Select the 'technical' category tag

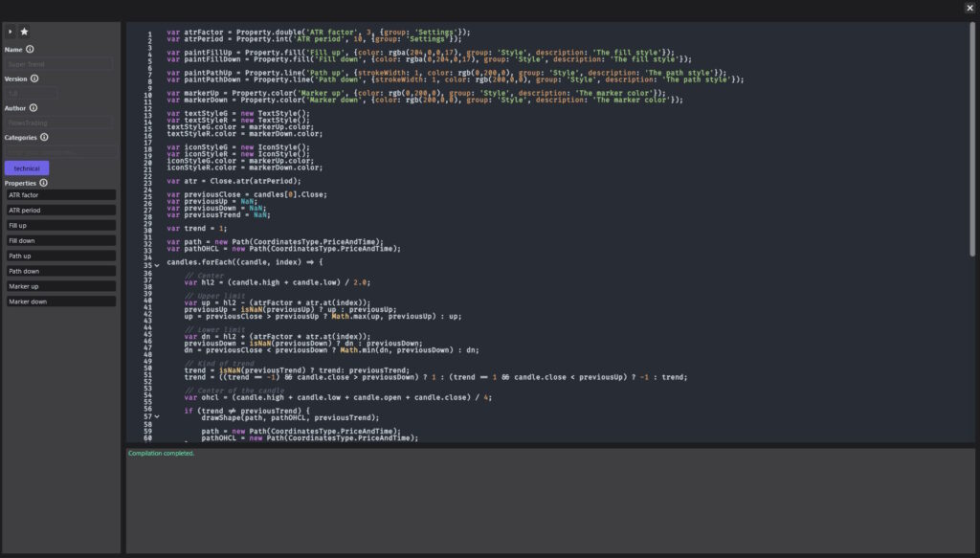27,167
